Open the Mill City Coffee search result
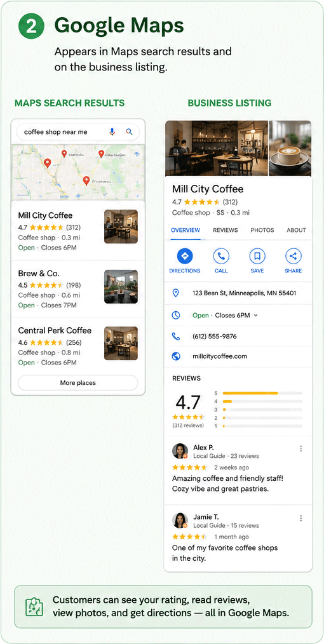Screen dimensions: 324x644 point(78,231)
